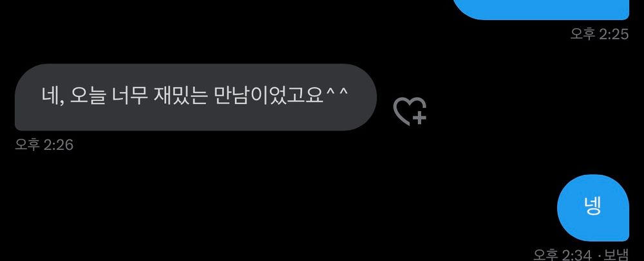Viewport: 644px width, 261px height.
Task: Click the 오후 2:25 timestamp
Action: coord(599,34)
